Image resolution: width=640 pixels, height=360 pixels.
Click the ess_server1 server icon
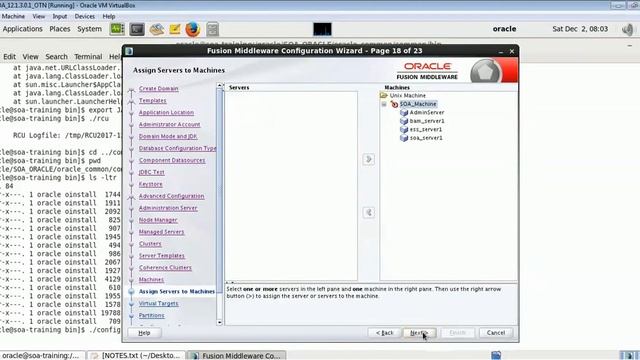tap(404, 129)
